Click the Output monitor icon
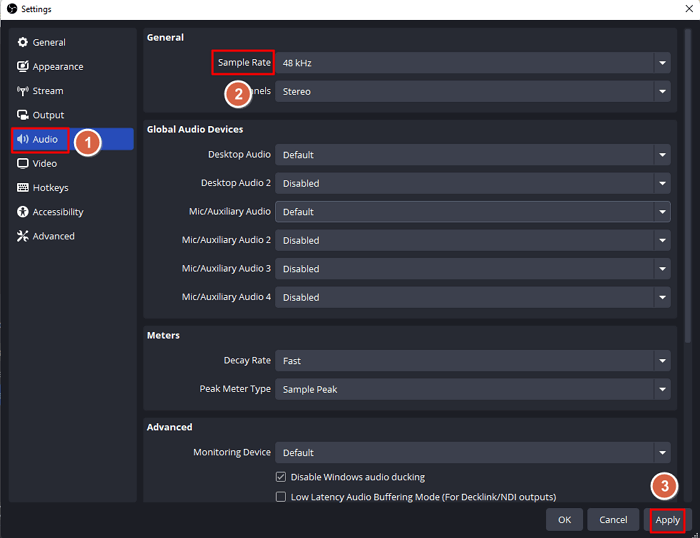This screenshot has height=538, width=700. pos(22,115)
